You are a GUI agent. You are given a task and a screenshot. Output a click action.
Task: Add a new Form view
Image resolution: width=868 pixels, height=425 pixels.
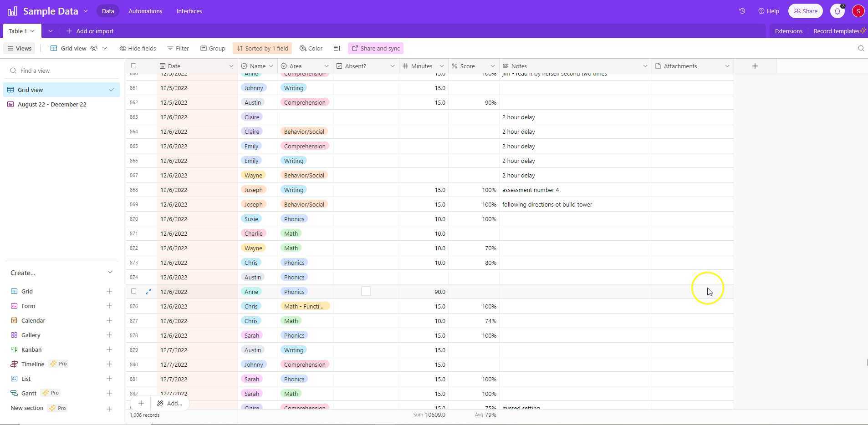(x=109, y=305)
